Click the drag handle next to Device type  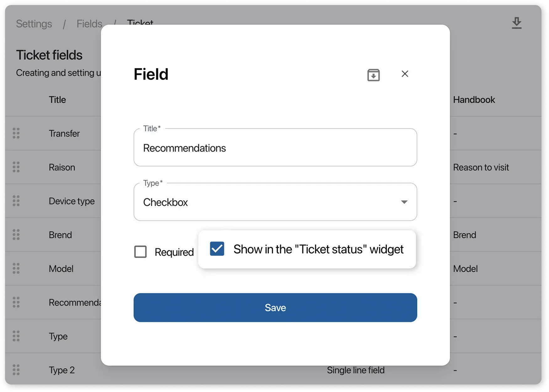(x=16, y=201)
